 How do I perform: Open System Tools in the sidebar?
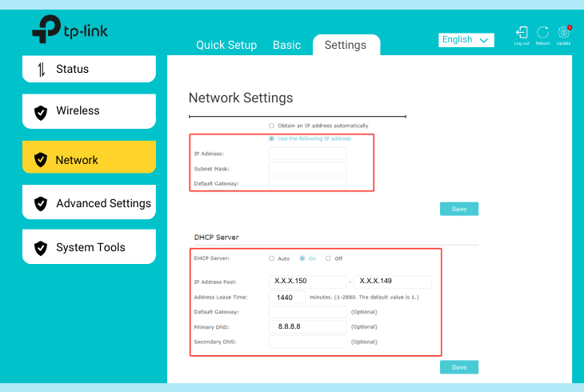coord(89,246)
